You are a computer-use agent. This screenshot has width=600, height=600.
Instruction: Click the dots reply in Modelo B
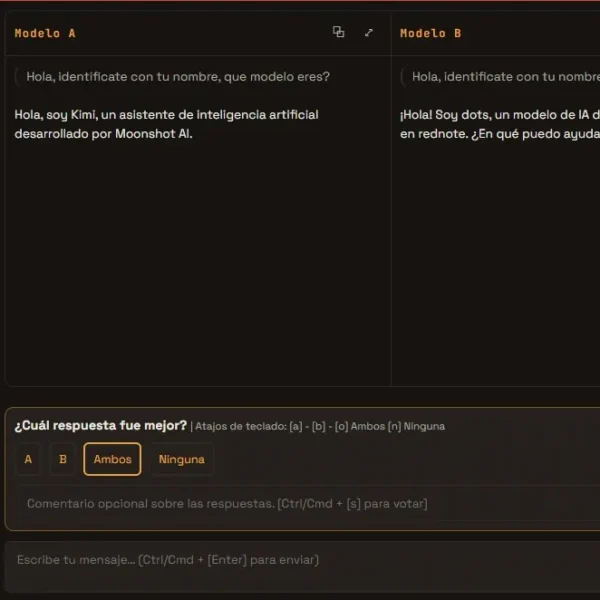pos(500,124)
